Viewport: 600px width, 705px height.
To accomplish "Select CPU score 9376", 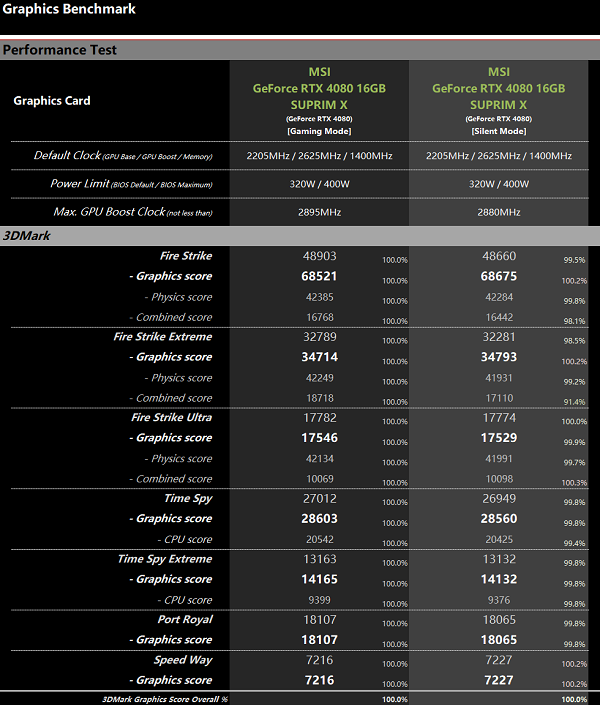I will pos(499,600).
